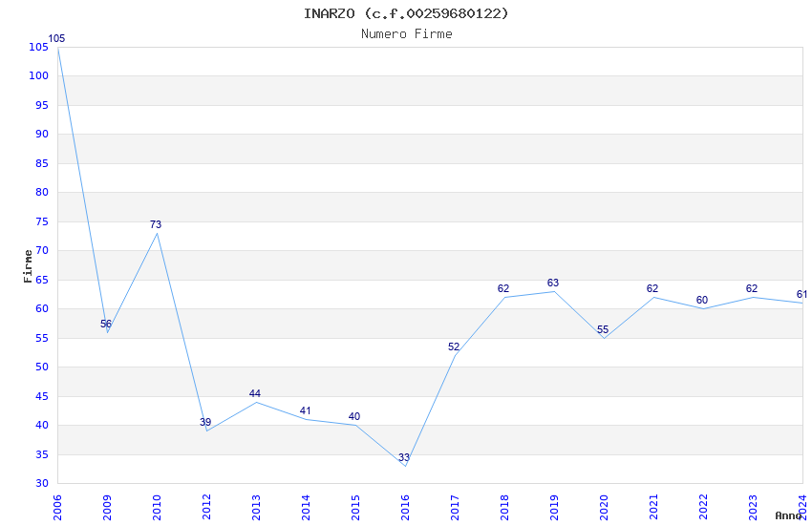Click the data label 62 at 2018

coord(503,288)
